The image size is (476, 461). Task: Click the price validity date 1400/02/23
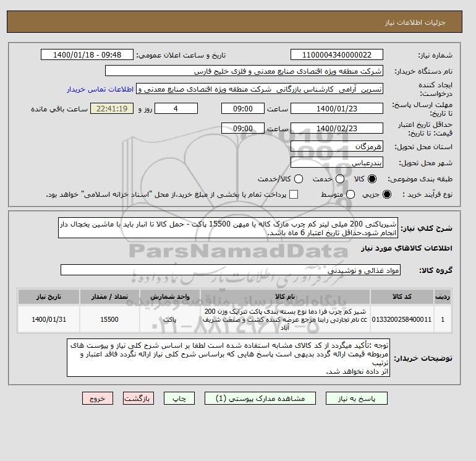pyautogui.click(x=337, y=128)
